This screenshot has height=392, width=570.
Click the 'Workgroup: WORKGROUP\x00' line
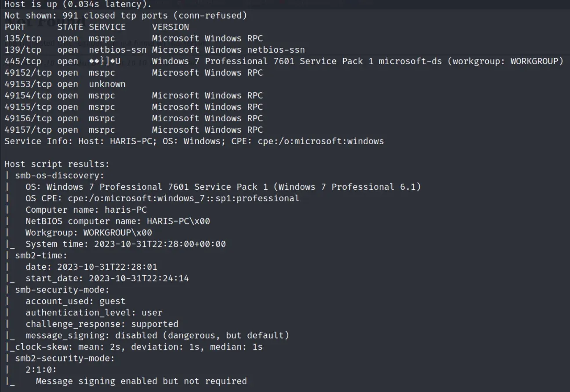[x=88, y=232]
